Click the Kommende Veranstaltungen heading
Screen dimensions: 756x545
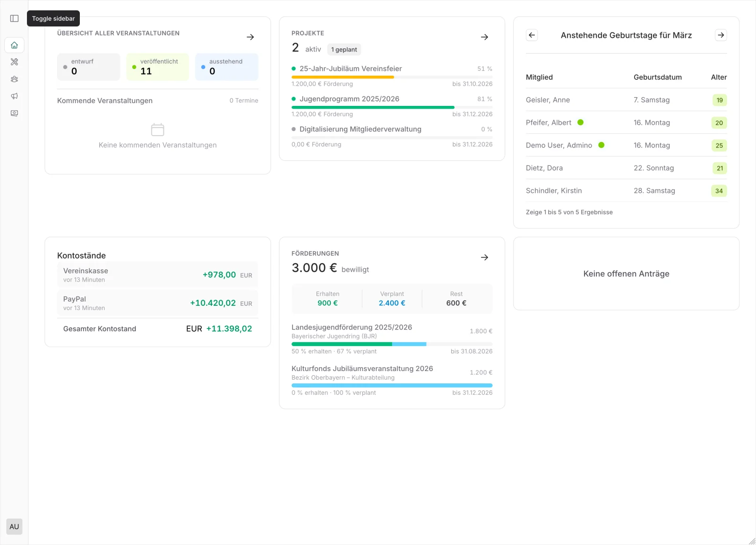[105, 101]
